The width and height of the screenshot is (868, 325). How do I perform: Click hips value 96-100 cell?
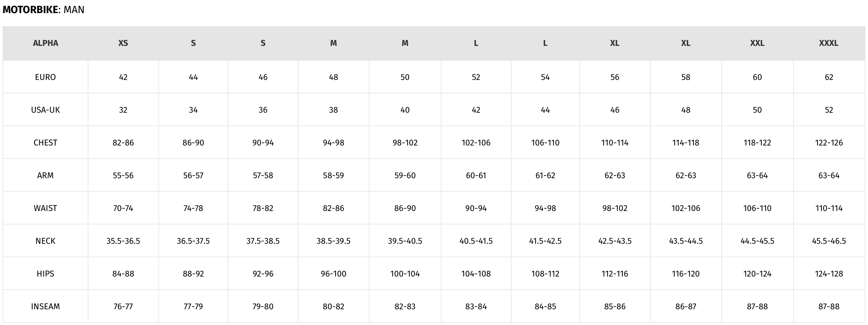coord(334,274)
